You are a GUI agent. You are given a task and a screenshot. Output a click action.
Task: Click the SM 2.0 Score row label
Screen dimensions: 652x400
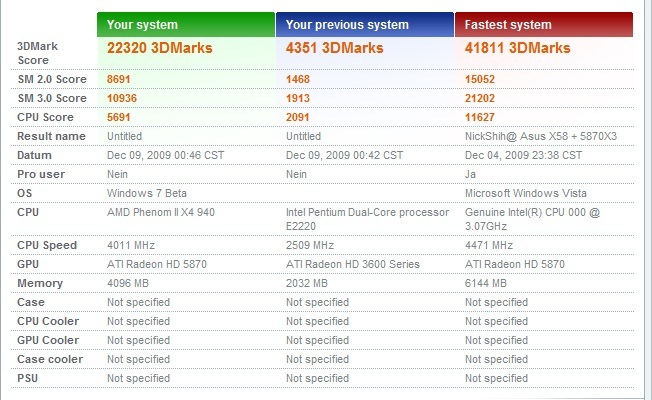click(x=52, y=79)
